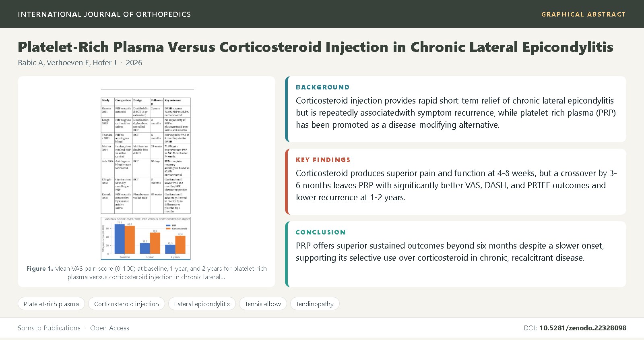Image resolution: width=644 pixels, height=340 pixels.
Task: Click the paragraph starting "PRP offers superior sustained"
Action: (x=450, y=252)
